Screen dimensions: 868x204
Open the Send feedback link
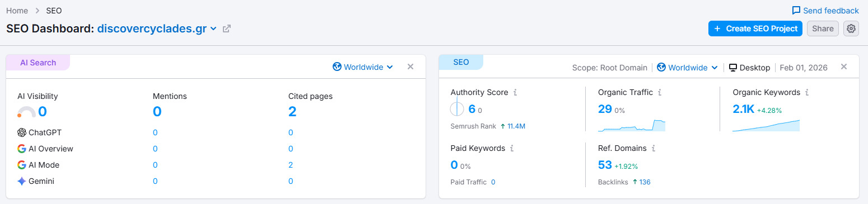(825, 11)
